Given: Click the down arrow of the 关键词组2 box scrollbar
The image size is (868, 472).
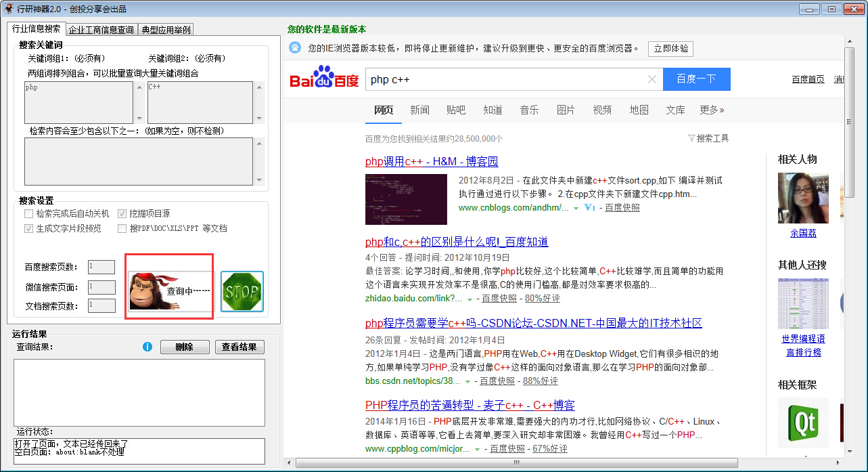Looking at the screenshot, I should (258, 118).
